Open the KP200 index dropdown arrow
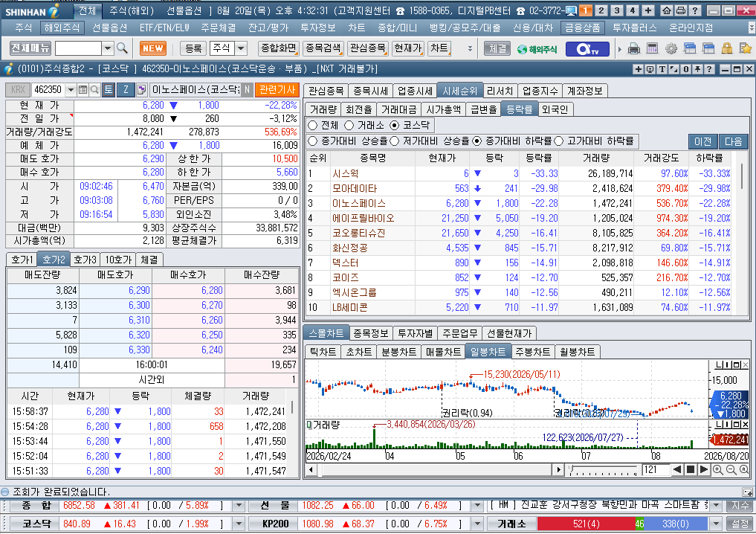The image size is (756, 534). point(477,524)
